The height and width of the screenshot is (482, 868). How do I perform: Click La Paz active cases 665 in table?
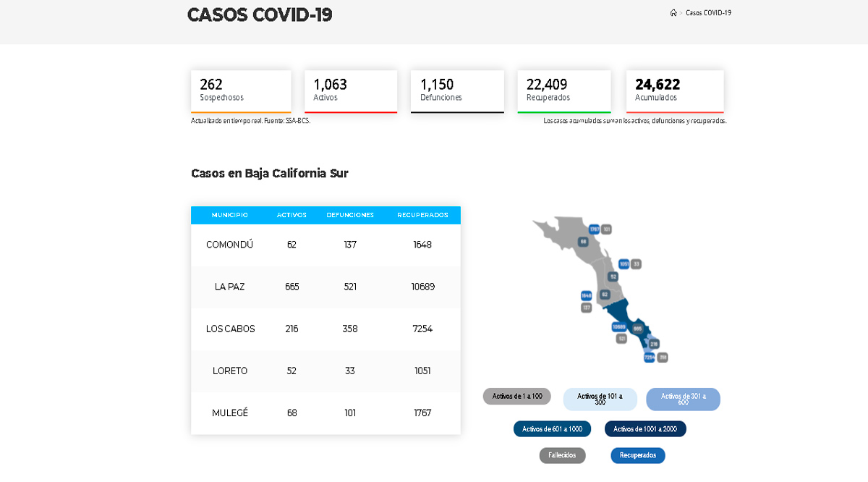pos(292,287)
